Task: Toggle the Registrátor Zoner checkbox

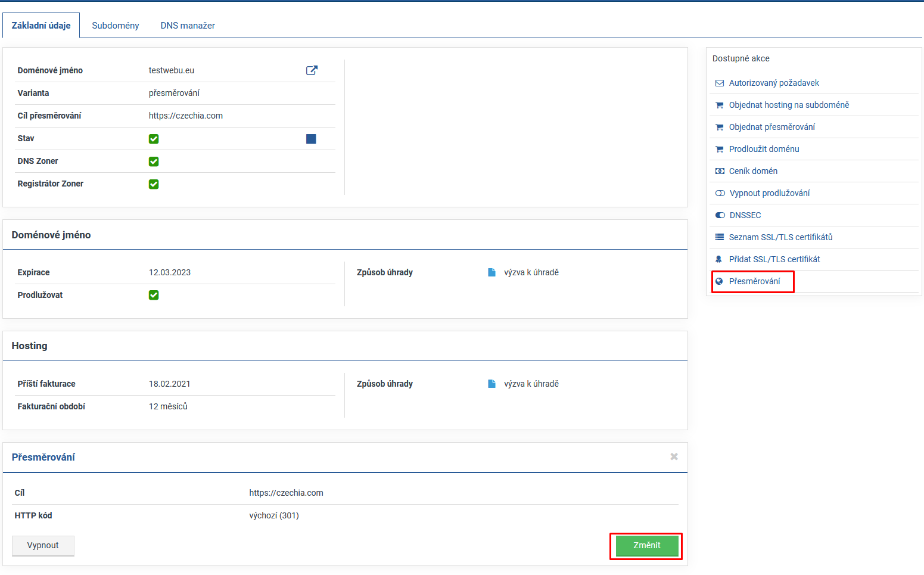Action: click(154, 184)
